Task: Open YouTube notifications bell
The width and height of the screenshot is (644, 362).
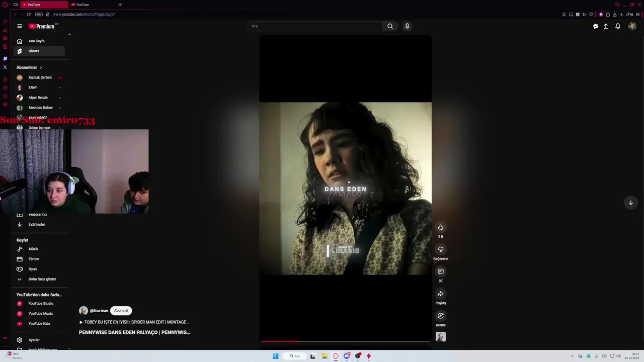Action: pyautogui.click(x=618, y=26)
